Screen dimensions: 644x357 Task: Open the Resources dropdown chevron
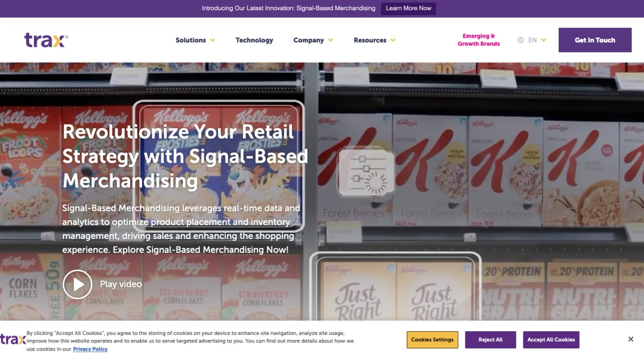tap(393, 40)
